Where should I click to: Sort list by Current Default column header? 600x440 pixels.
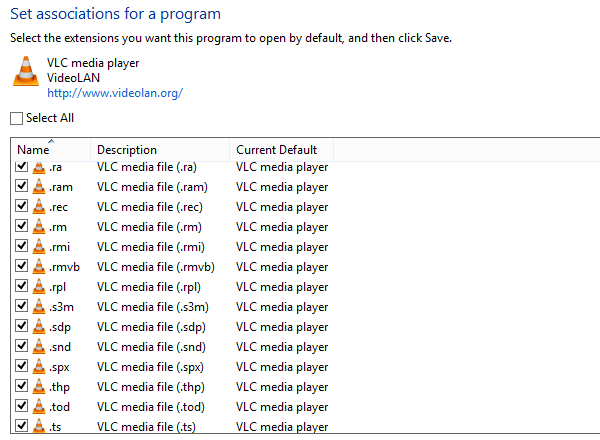[x=282, y=150]
